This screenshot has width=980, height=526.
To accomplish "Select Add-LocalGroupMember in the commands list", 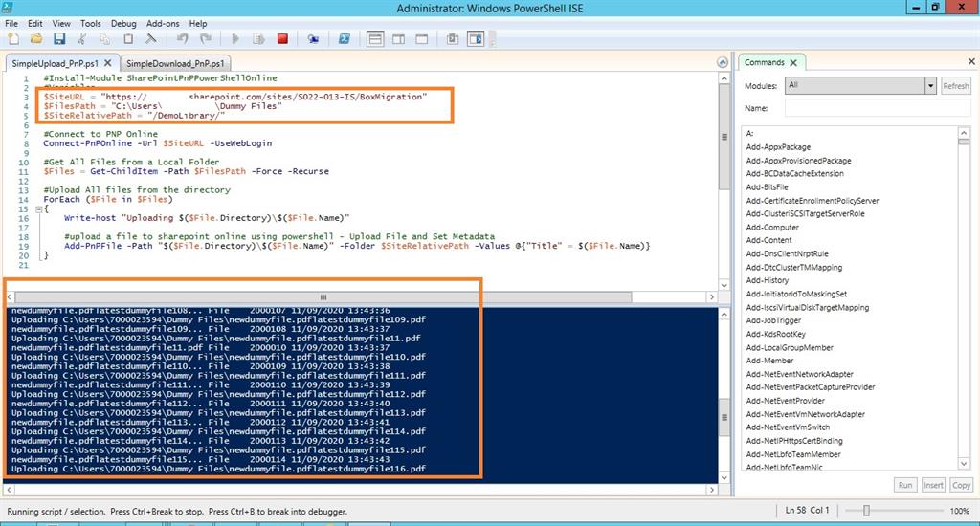I will (x=790, y=347).
